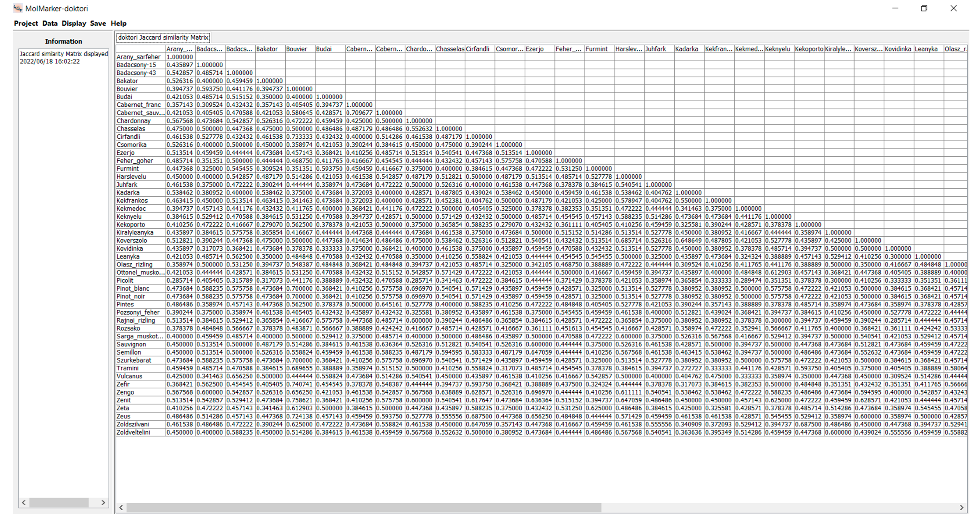
Task: Open the Project menu
Action: point(26,23)
